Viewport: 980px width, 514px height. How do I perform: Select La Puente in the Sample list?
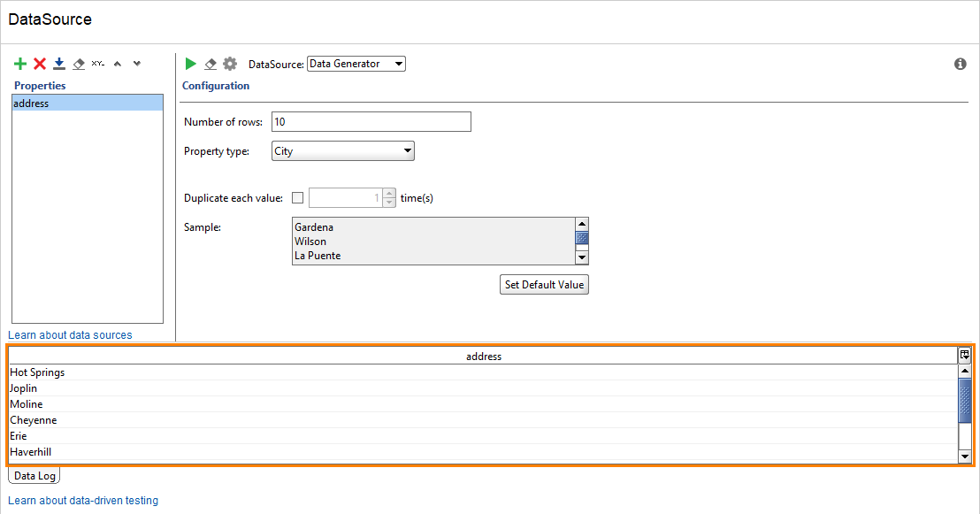tap(318, 256)
